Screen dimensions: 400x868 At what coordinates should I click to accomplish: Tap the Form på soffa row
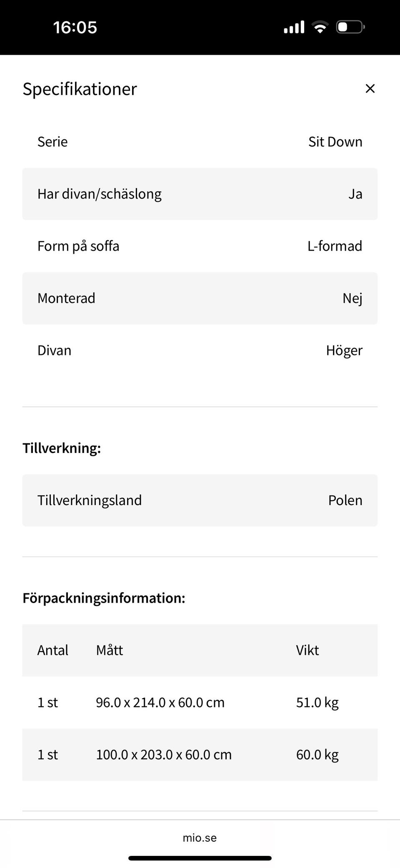(200, 246)
